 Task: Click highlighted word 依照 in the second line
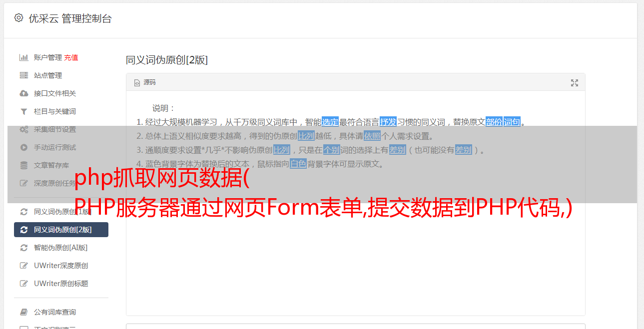372,136
